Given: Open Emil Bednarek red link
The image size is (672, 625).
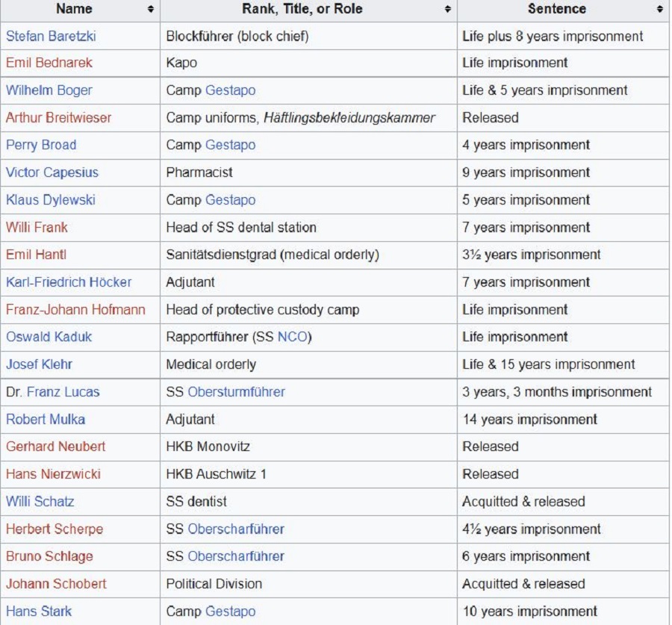Looking at the screenshot, I should (x=49, y=63).
